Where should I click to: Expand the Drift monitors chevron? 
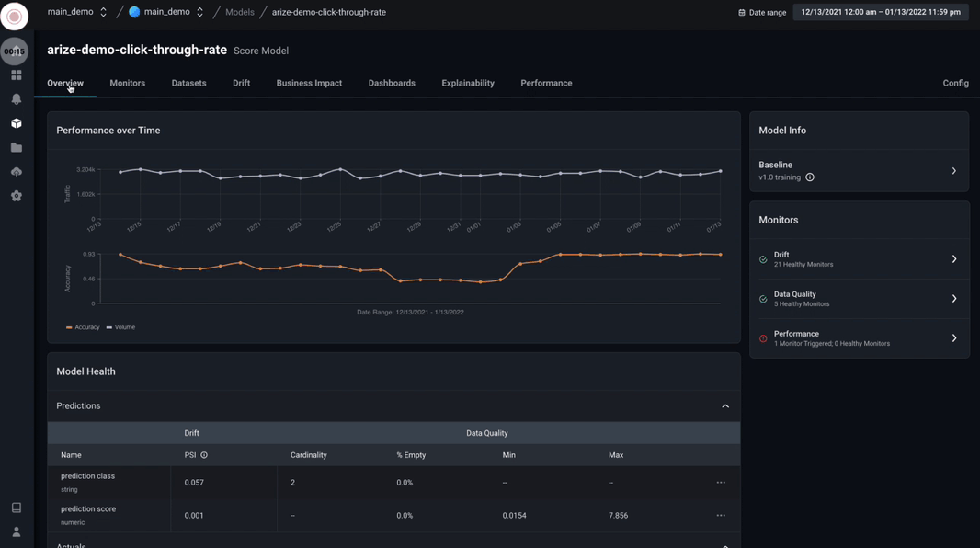click(953, 258)
